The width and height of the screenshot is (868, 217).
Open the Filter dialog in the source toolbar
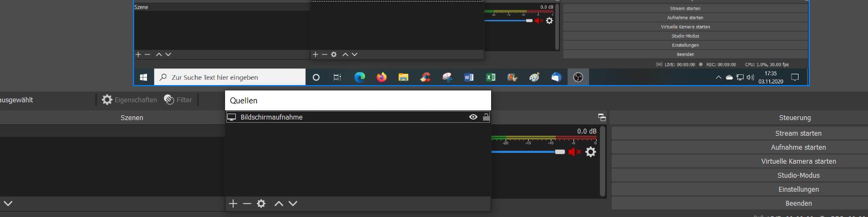178,100
